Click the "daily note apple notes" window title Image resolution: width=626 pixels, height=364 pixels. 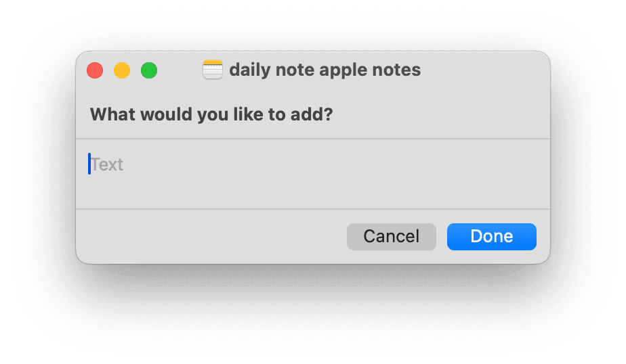tap(325, 70)
